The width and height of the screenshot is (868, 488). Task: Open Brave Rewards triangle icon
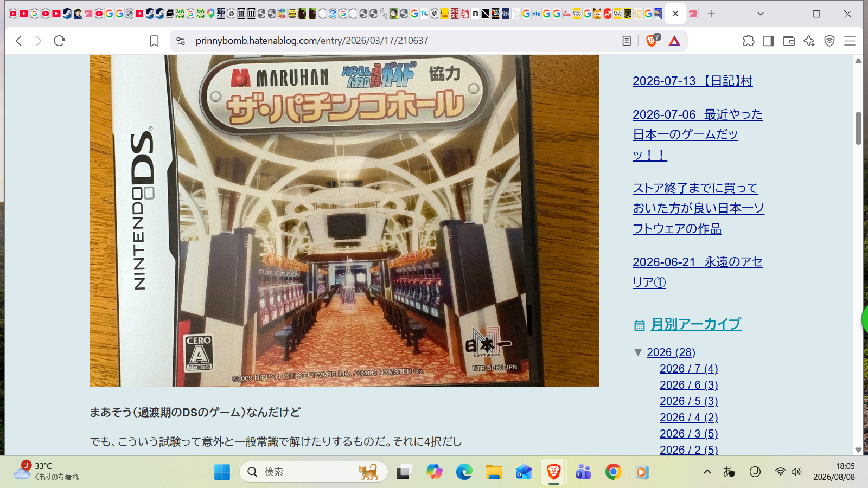point(674,41)
